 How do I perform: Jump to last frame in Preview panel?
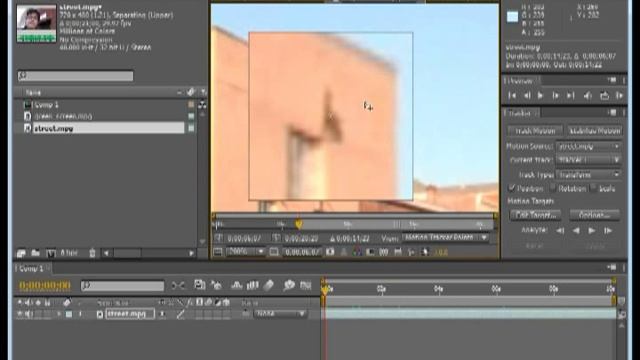click(x=570, y=96)
